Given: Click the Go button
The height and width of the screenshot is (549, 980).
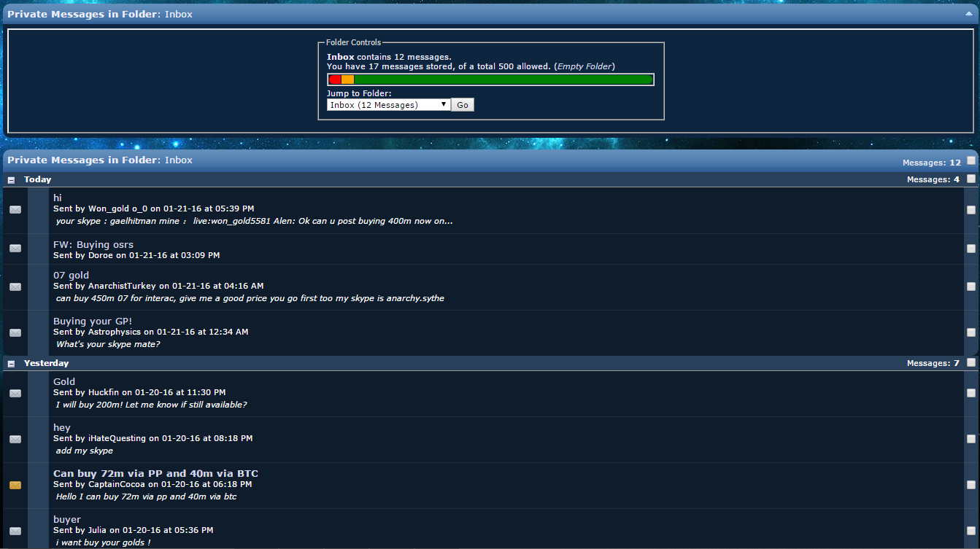Looking at the screenshot, I should pyautogui.click(x=463, y=105).
